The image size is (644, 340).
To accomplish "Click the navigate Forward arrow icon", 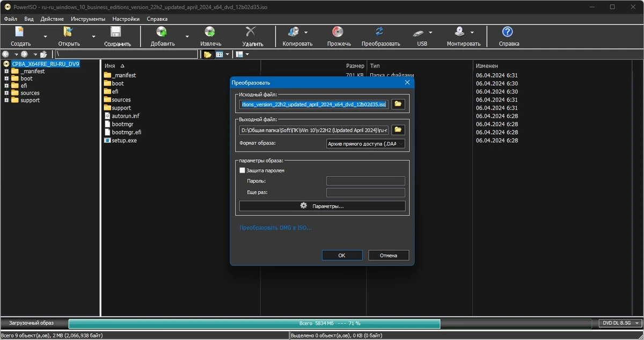I will coord(24,54).
